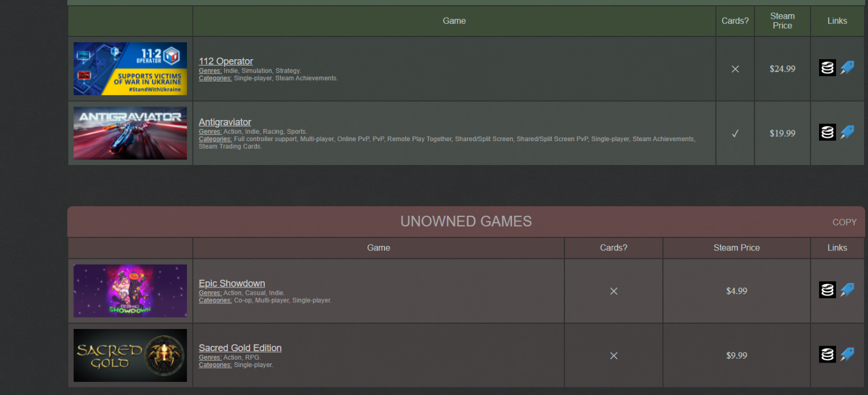
Task: Click the 112 Operator game title link
Action: point(226,61)
